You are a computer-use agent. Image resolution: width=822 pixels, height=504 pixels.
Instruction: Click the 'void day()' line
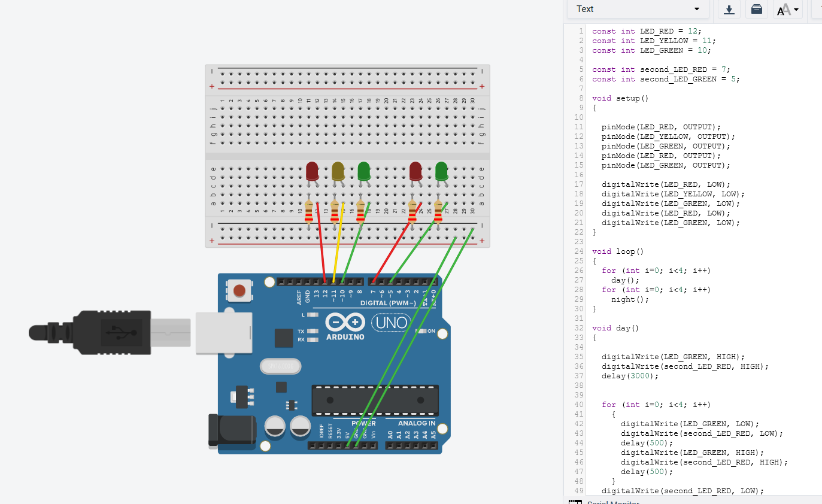click(x=615, y=328)
